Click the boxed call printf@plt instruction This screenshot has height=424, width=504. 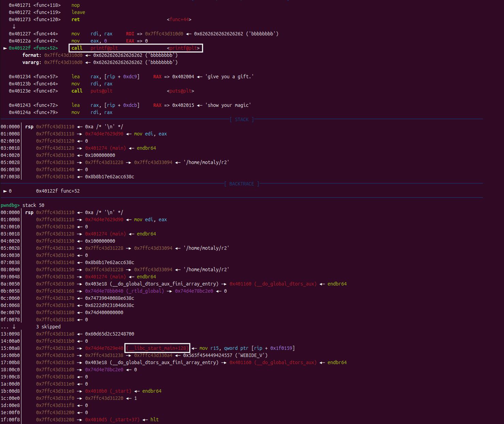[136, 48]
